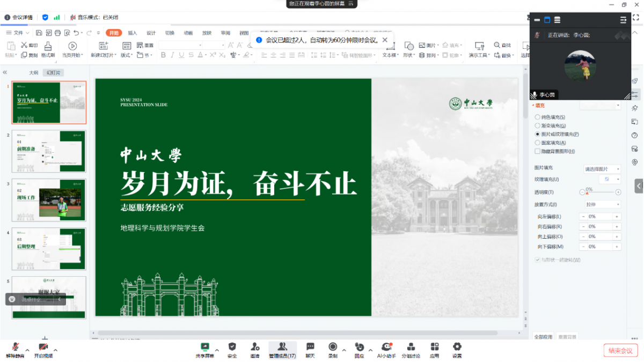Viewport: 644px width, 362px height.
Task: Select the 纯色填充 radio option
Action: (538, 117)
